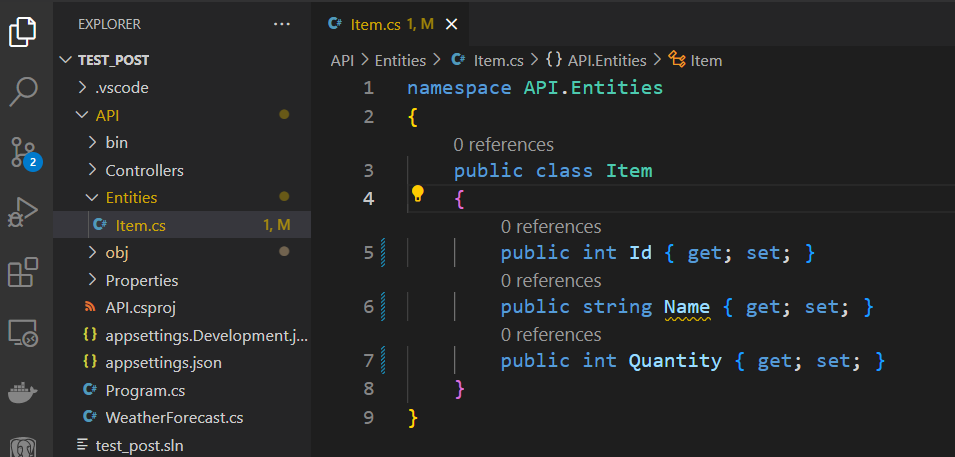The width and height of the screenshot is (955, 457).
Task: Click the namespace keyword on line 1
Action: 459,88
